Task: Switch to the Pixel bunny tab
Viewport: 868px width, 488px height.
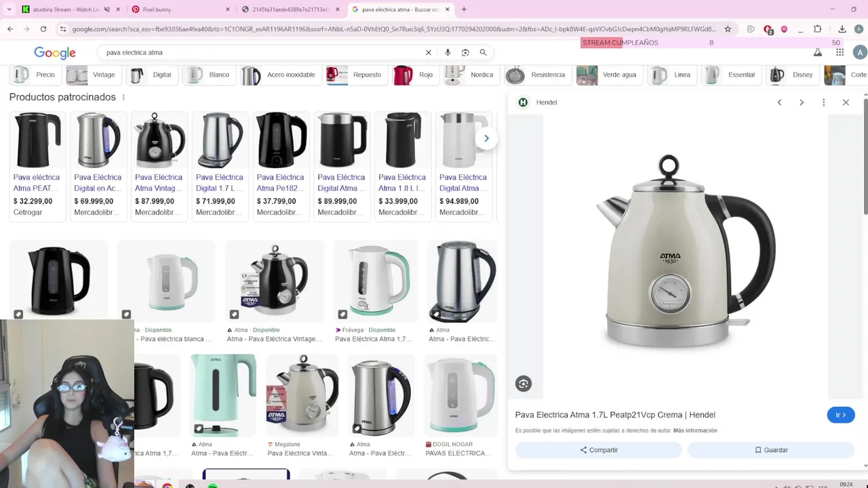Action: (180, 9)
